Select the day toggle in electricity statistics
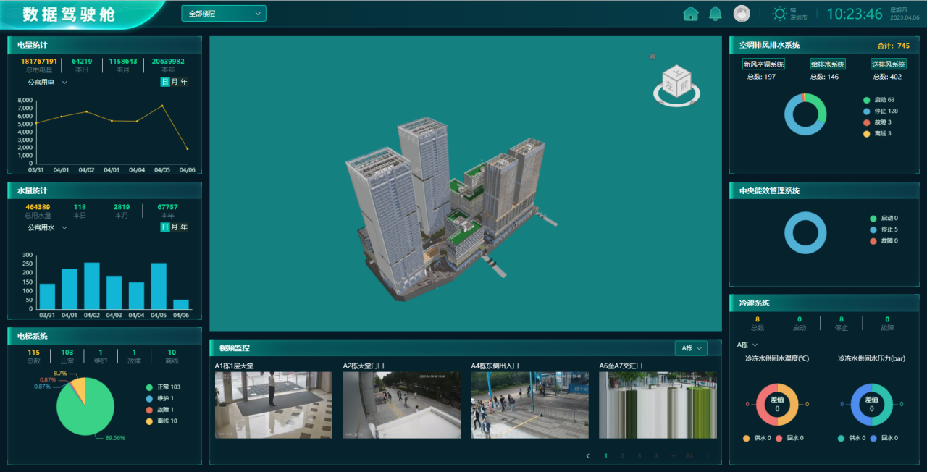 pyautogui.click(x=165, y=82)
